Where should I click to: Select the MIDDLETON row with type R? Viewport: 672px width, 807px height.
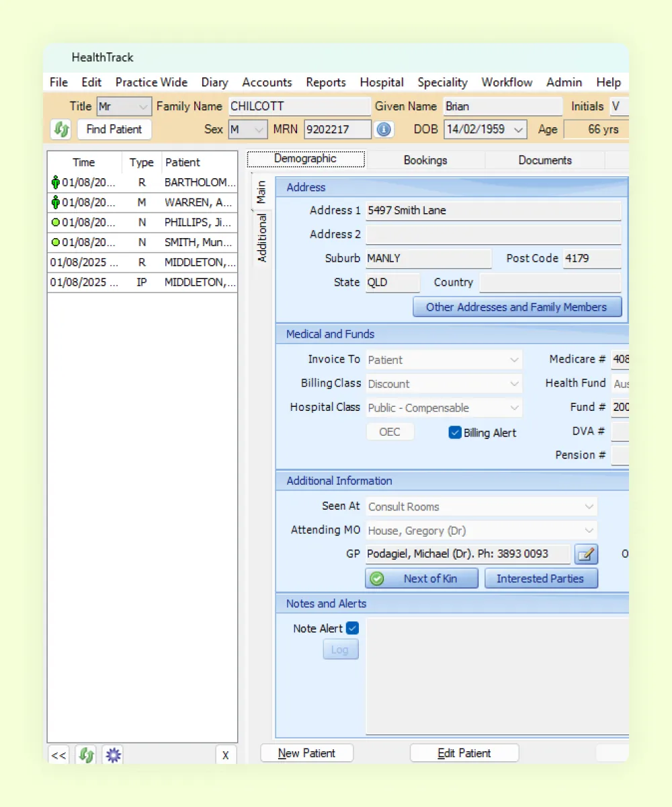pyautogui.click(x=142, y=262)
